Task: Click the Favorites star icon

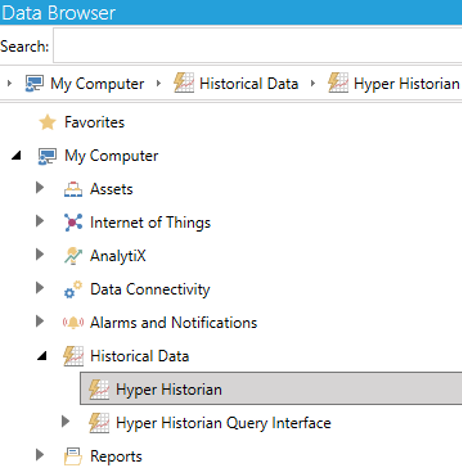Action: click(47, 122)
